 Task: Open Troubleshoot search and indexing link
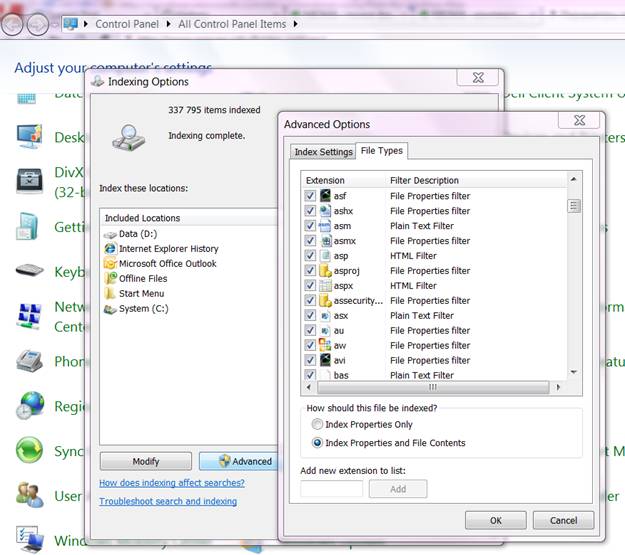168,501
